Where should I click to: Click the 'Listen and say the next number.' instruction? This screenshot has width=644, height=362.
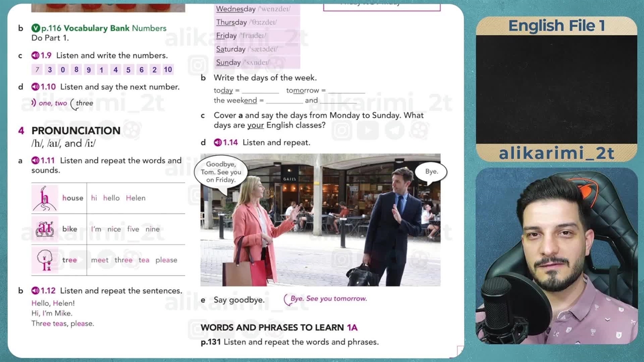pyautogui.click(x=120, y=87)
